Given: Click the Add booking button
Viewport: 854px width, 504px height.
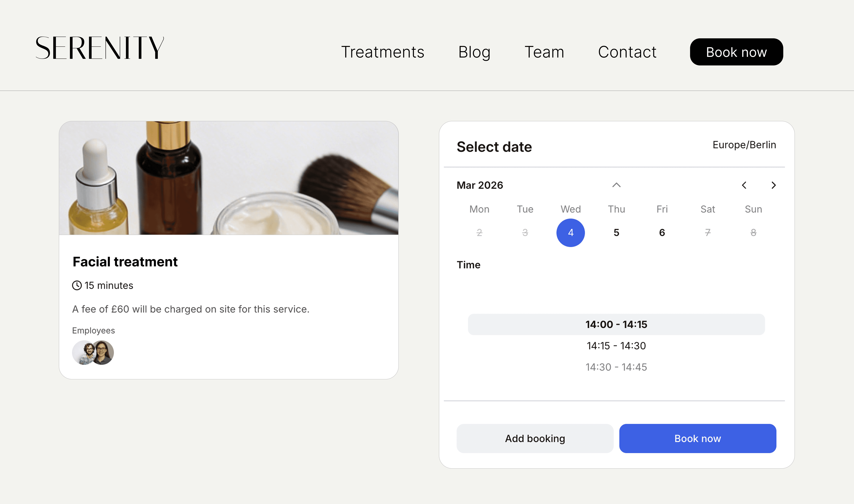Looking at the screenshot, I should point(534,438).
